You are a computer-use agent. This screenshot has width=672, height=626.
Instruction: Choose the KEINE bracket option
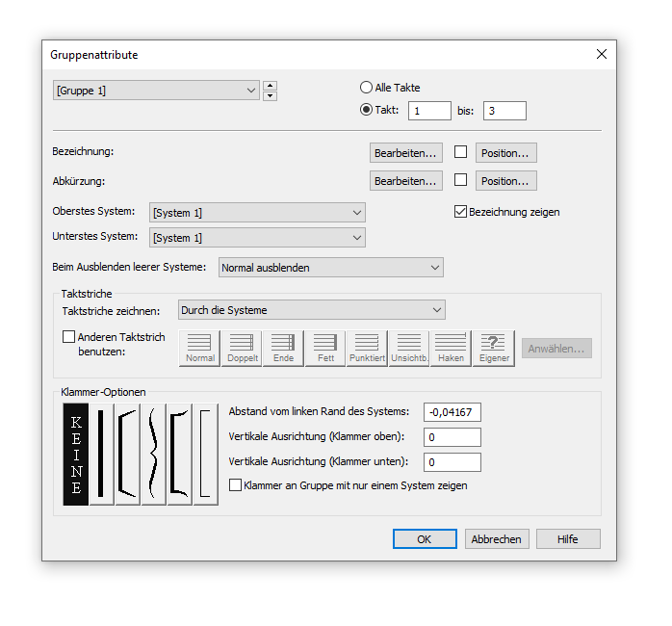[x=76, y=455]
